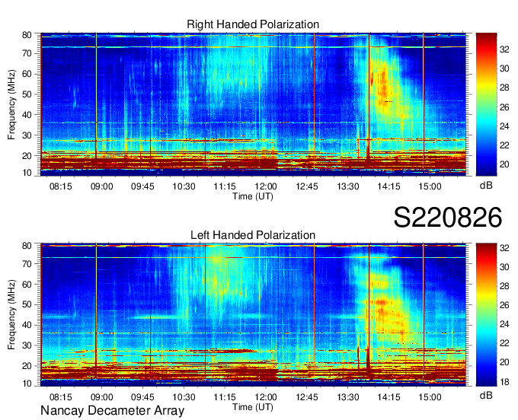The image size is (518, 420).
Task: Click the 24 dB value on Right Handed colorbar
Action: point(504,126)
